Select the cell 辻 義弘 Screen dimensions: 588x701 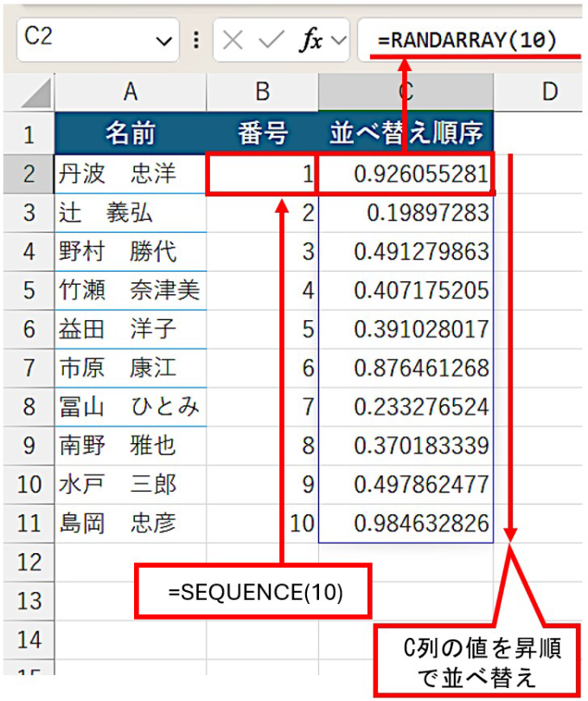[x=131, y=213]
